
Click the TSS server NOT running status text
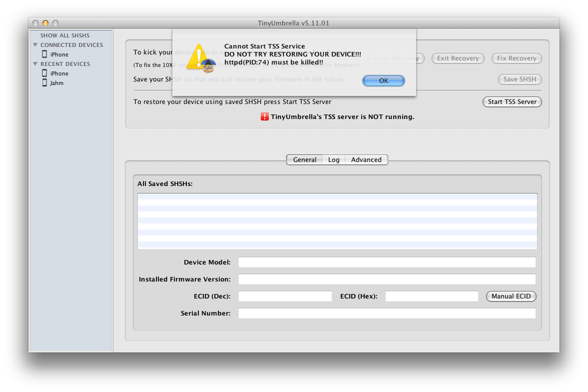click(342, 117)
